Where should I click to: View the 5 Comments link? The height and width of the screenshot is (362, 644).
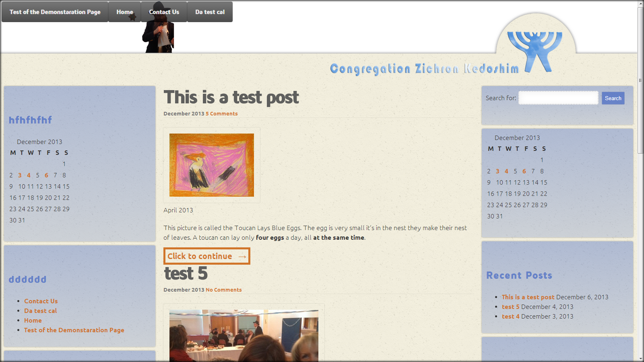tap(222, 114)
